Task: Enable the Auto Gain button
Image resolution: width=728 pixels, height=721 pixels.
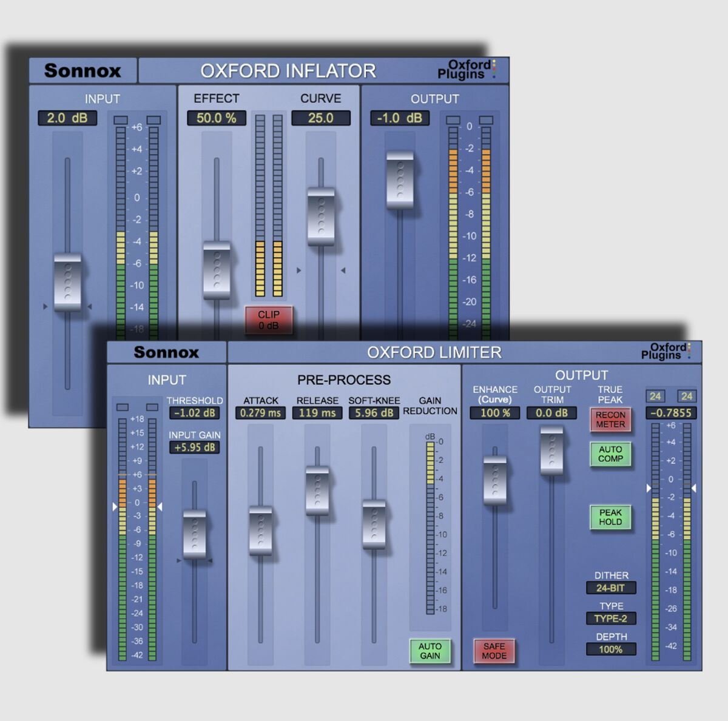Action: pos(430,651)
